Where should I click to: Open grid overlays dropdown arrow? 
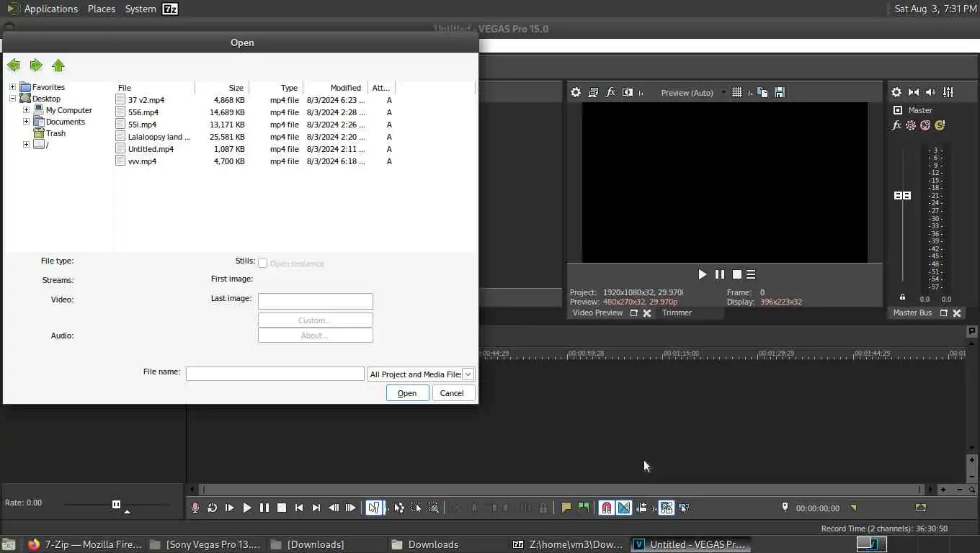pyautogui.click(x=750, y=93)
